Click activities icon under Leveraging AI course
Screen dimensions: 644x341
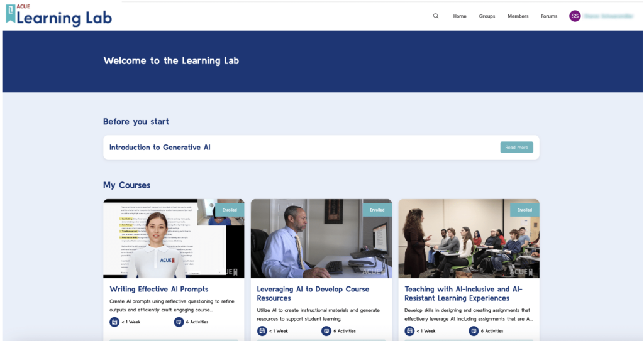click(x=326, y=331)
